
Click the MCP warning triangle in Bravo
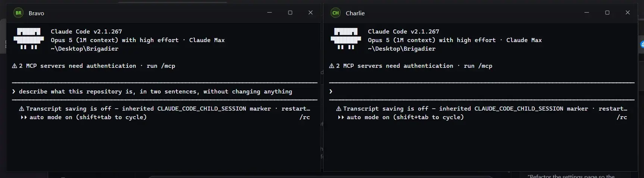(15, 66)
